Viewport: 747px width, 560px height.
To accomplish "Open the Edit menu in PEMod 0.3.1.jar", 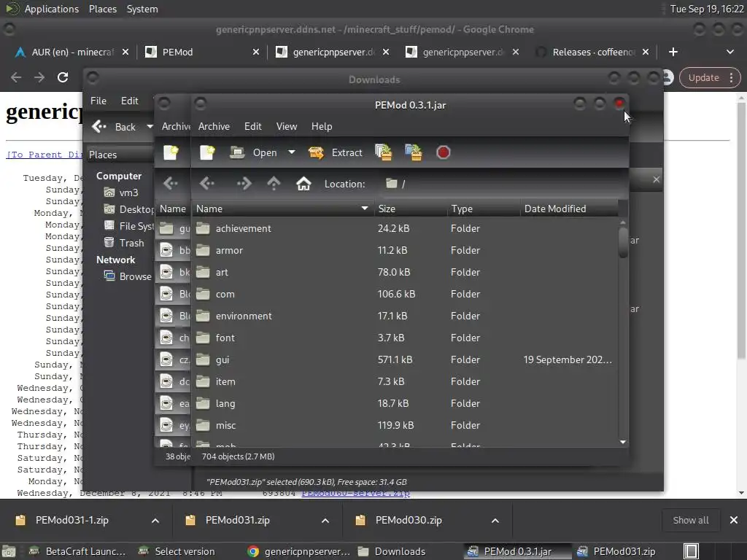I will pyautogui.click(x=253, y=126).
